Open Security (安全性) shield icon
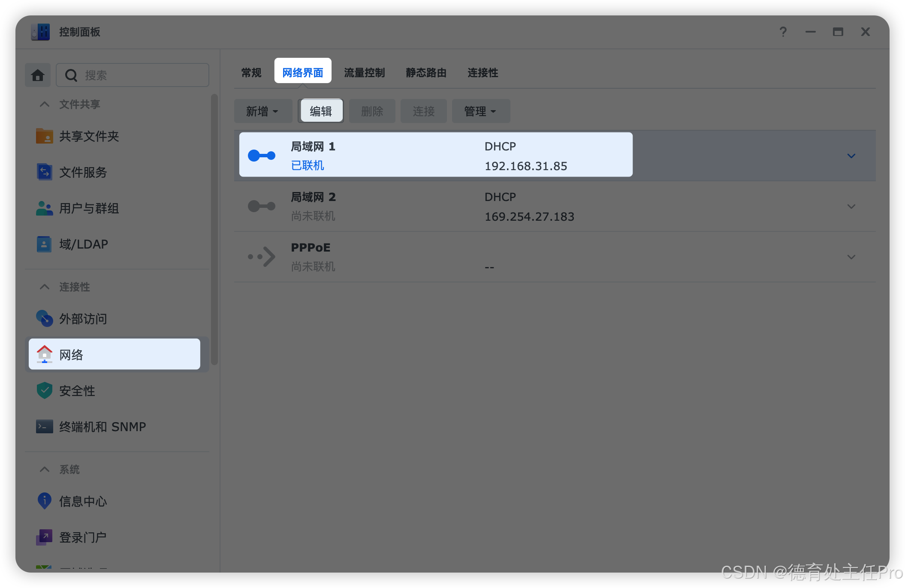Screen dimensions: 905x588 [x=44, y=390]
